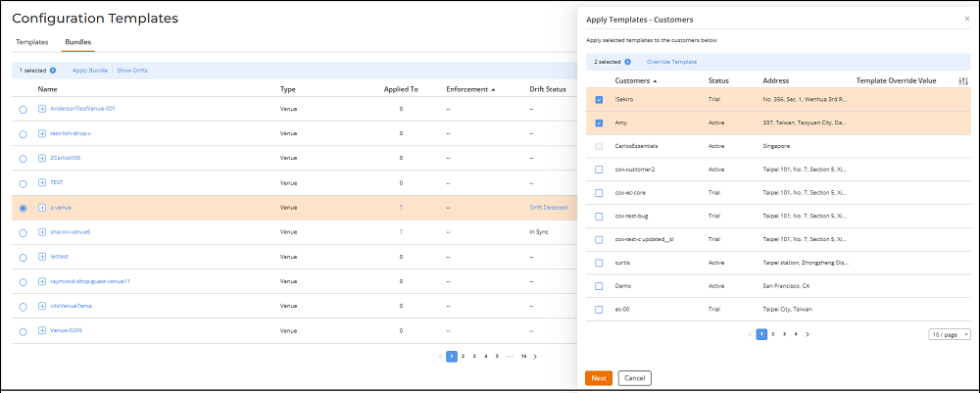Select the Bundles tab
The image size is (980, 393).
(x=77, y=42)
